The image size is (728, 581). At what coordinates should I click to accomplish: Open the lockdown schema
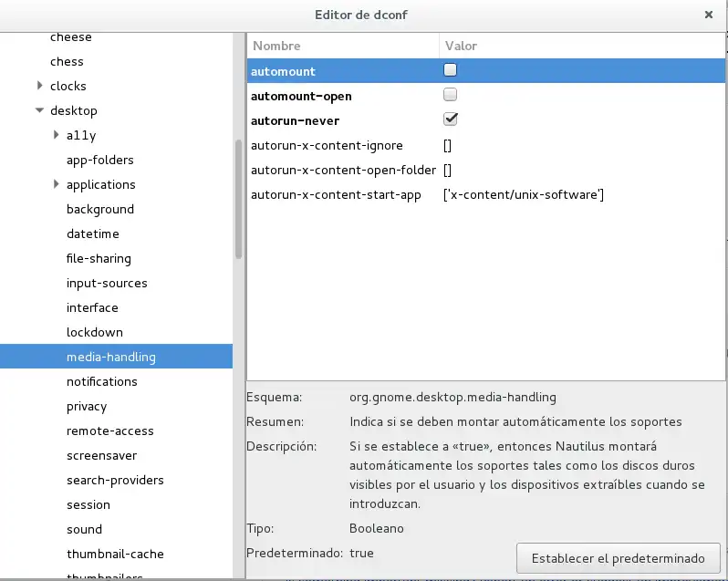point(95,332)
